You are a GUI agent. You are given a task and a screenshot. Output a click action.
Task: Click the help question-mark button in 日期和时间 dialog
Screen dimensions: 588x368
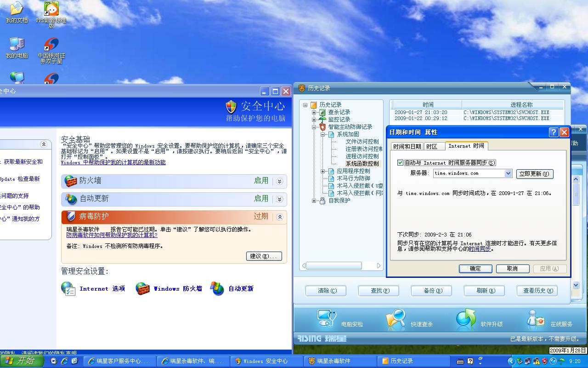click(554, 132)
